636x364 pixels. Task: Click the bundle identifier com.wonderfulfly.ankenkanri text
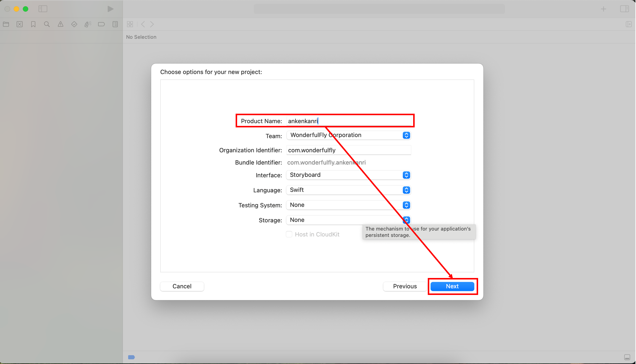point(326,163)
